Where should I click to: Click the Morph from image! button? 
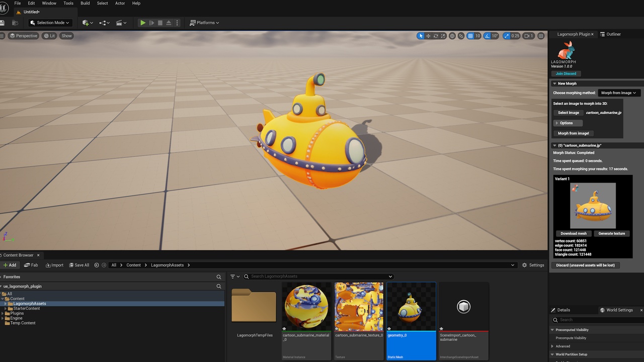[574, 133]
